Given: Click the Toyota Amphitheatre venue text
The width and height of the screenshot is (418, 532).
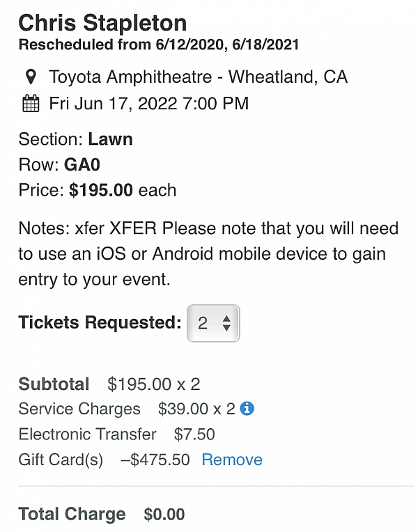Looking at the screenshot, I should pos(199,77).
